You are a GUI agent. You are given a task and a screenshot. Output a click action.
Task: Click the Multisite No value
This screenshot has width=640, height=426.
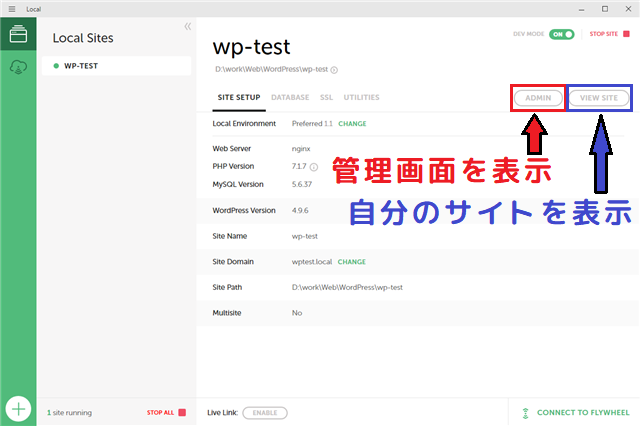click(x=297, y=313)
